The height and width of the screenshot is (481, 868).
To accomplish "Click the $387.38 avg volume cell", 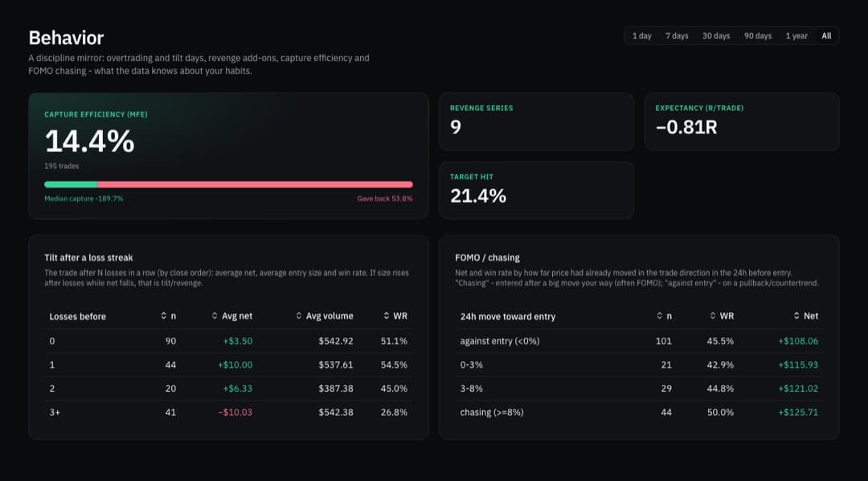I will click(335, 388).
